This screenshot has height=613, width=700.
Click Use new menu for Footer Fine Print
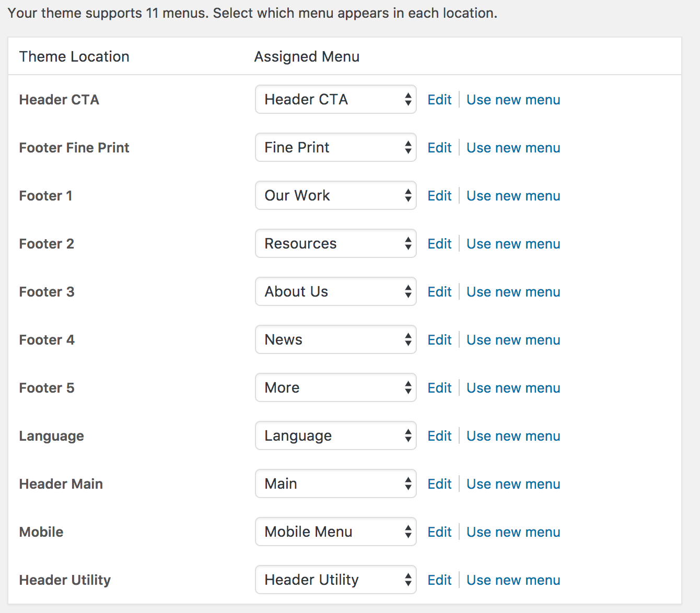point(514,148)
